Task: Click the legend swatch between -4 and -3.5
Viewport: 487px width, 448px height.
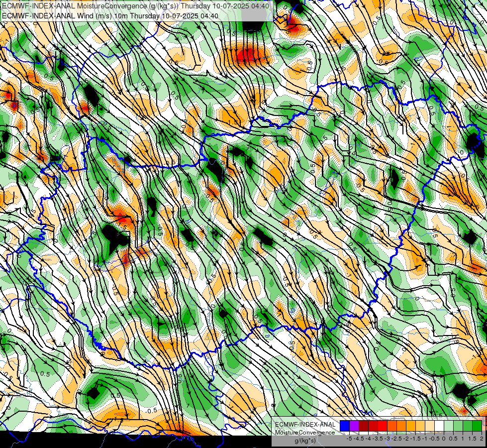Action: click(373, 426)
